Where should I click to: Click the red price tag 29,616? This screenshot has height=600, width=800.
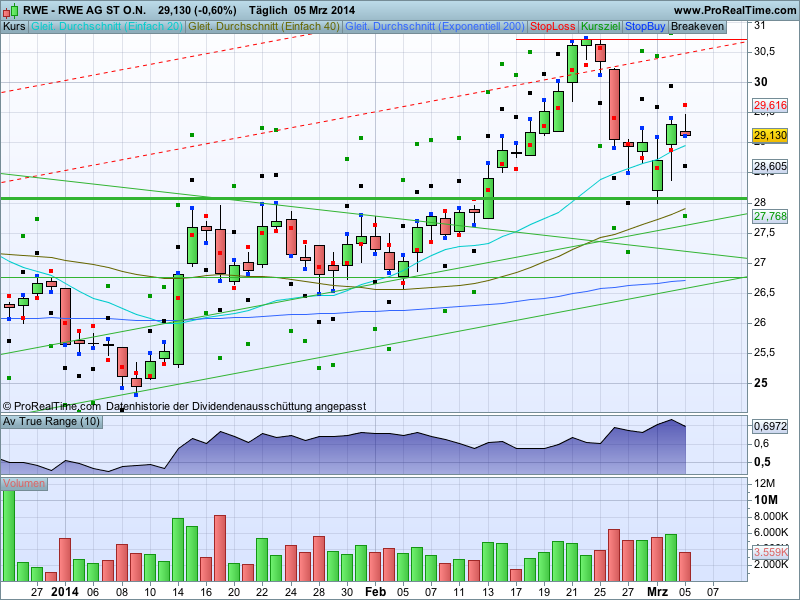pyautogui.click(x=770, y=105)
